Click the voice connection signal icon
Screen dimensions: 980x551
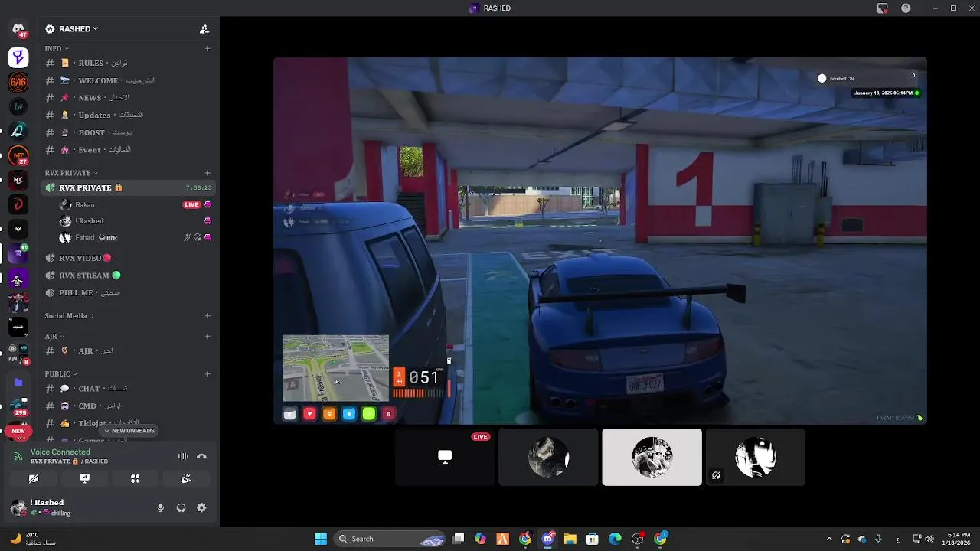(x=18, y=456)
